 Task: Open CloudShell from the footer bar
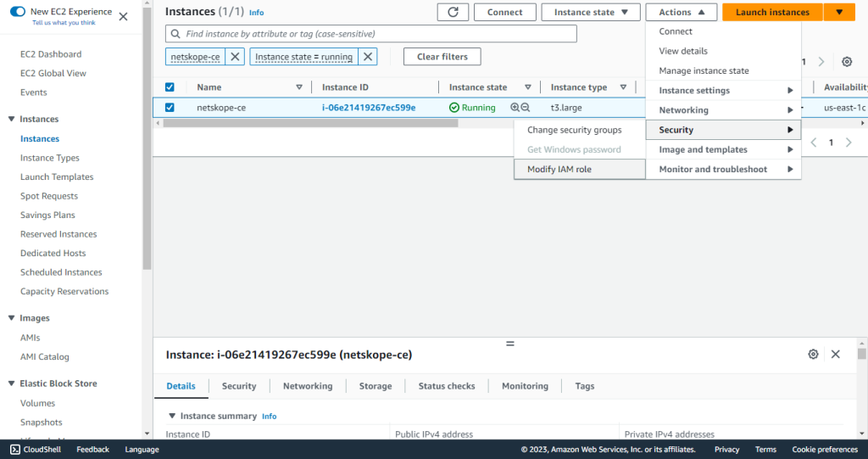pos(36,450)
